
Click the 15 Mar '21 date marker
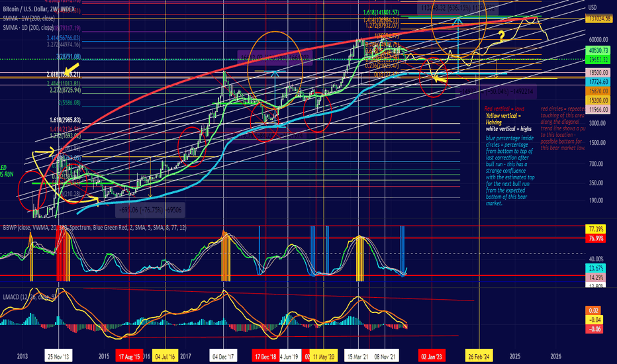(x=357, y=357)
